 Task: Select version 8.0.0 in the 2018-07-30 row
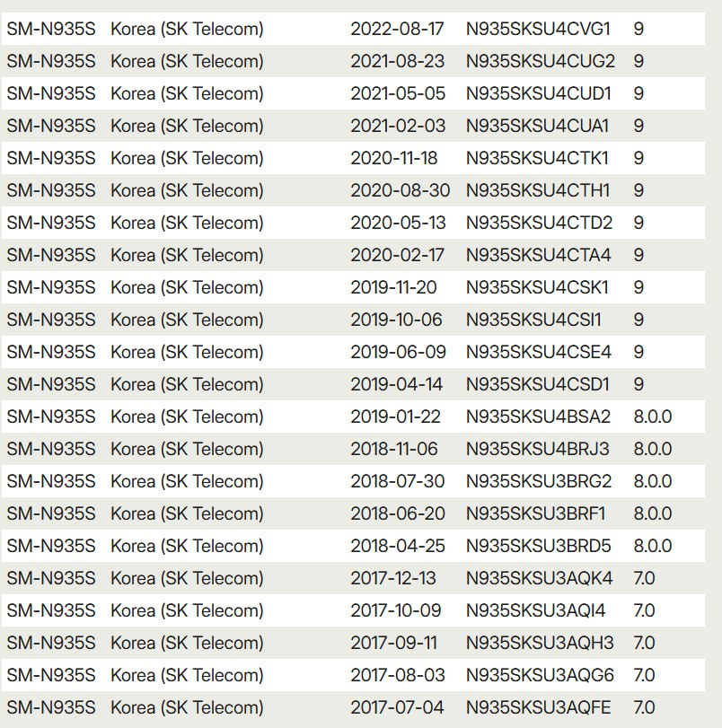652,481
